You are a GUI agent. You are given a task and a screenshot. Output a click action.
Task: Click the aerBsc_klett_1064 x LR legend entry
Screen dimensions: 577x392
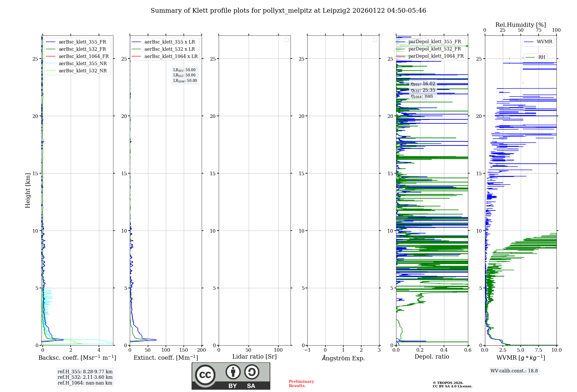click(x=171, y=56)
